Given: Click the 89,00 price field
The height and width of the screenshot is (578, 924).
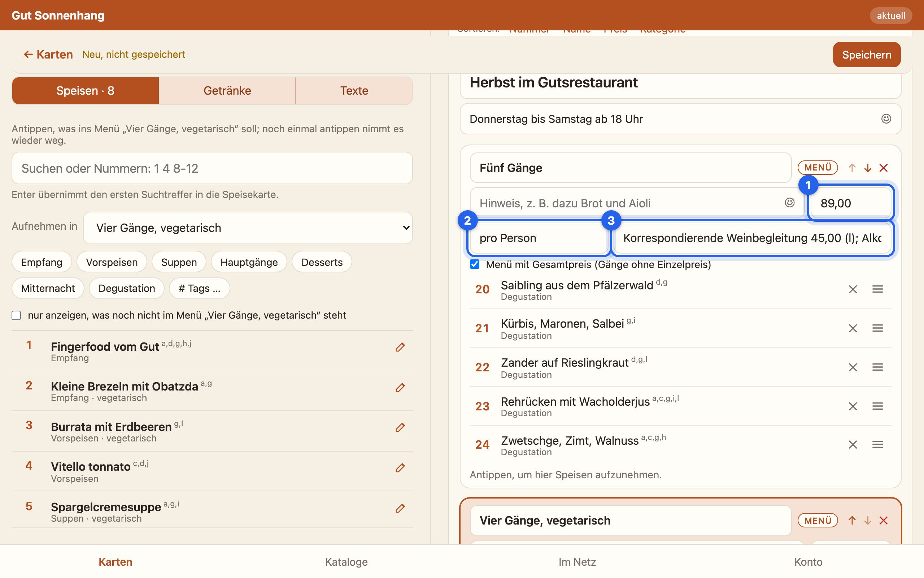Looking at the screenshot, I should point(850,203).
